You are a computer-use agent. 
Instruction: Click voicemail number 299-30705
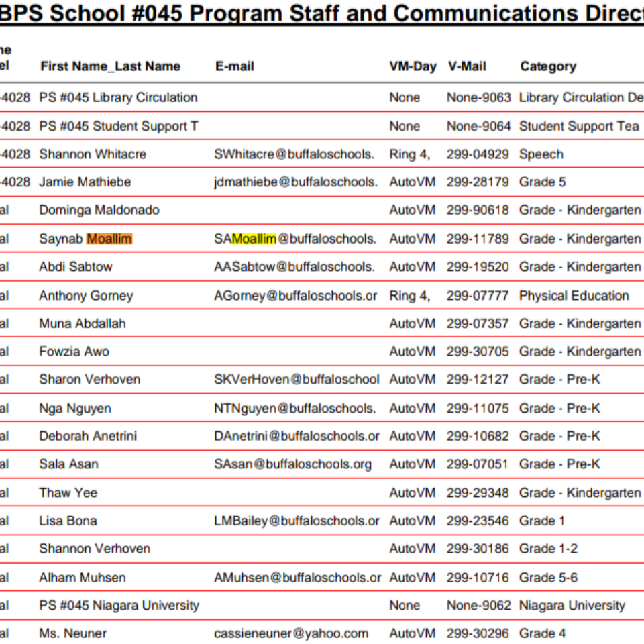478,351
